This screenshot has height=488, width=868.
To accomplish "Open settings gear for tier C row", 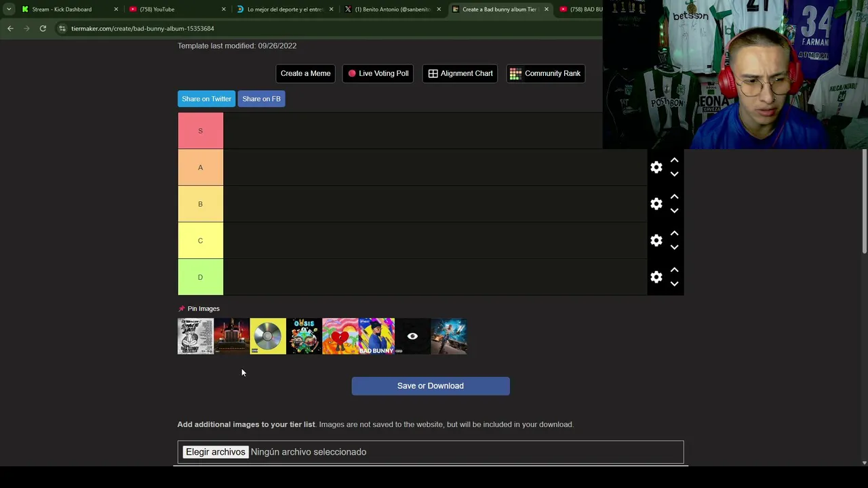I will point(656,241).
